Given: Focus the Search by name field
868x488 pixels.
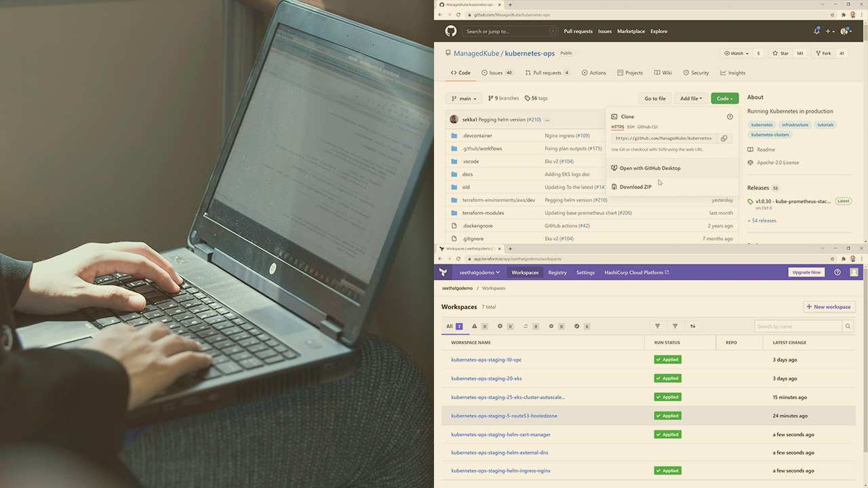Looking at the screenshot, I should coord(797,327).
